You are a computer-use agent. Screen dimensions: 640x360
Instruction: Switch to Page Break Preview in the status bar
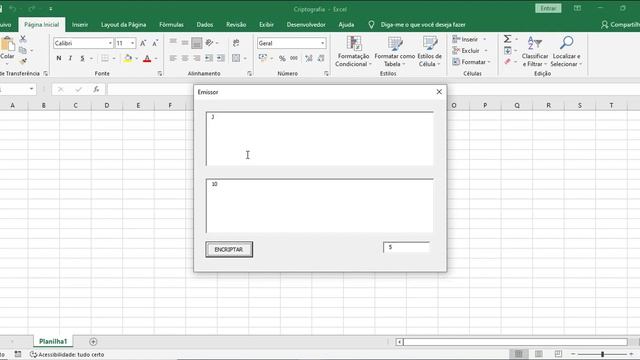pos(558,354)
